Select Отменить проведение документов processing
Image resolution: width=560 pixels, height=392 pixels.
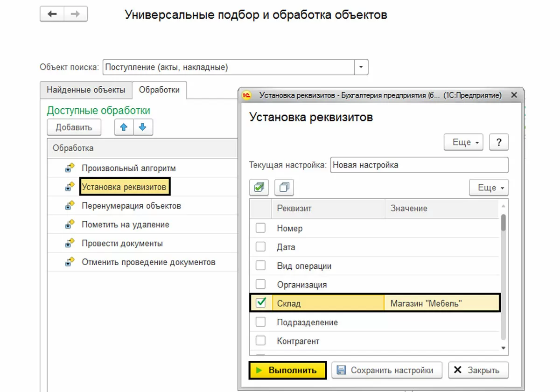pos(148,262)
